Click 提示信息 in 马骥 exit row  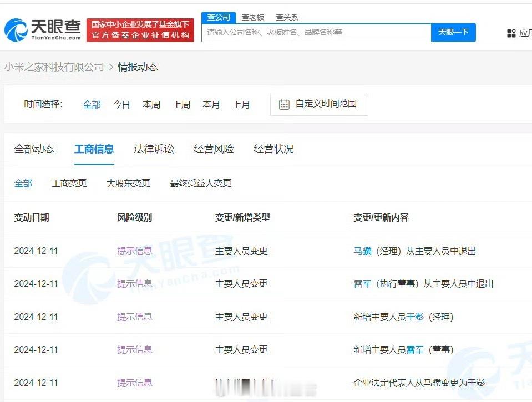click(135, 251)
